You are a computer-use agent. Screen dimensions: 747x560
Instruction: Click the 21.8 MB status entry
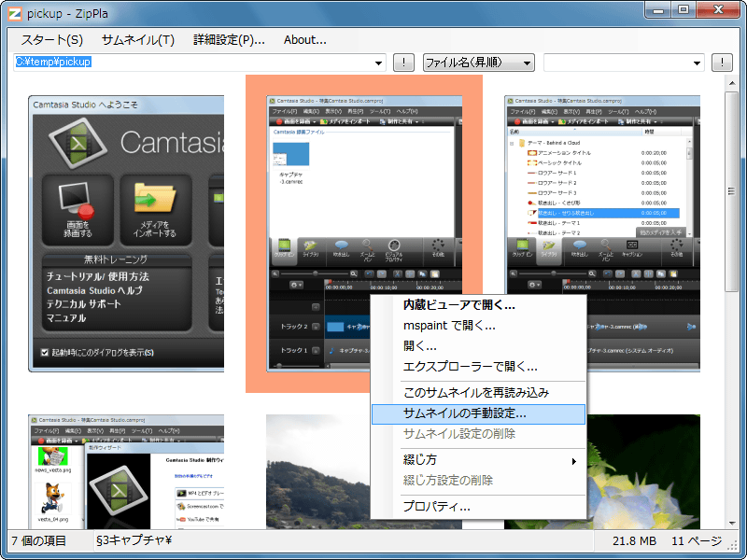[x=634, y=541]
